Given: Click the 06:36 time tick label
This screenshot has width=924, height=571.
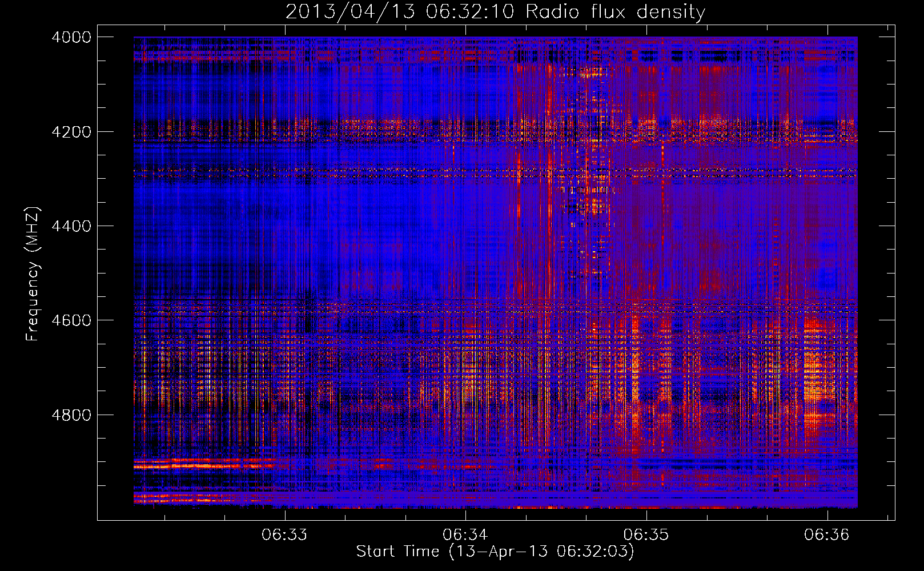Looking at the screenshot, I should click(827, 535).
